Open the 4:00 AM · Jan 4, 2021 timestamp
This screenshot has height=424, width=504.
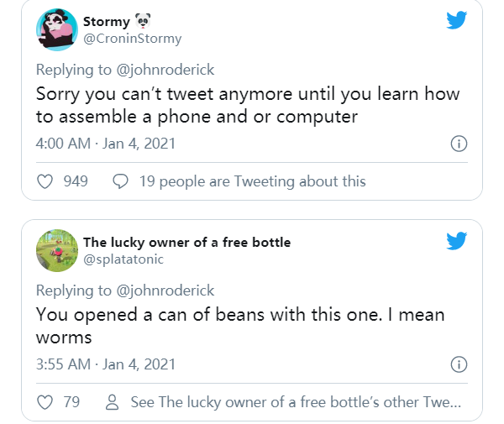pyautogui.click(x=106, y=144)
